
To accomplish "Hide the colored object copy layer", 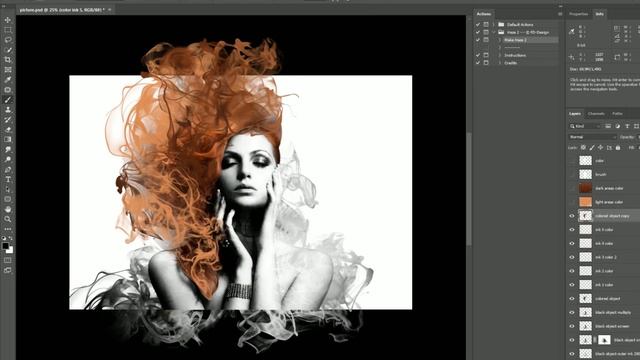I will pos(572,216).
